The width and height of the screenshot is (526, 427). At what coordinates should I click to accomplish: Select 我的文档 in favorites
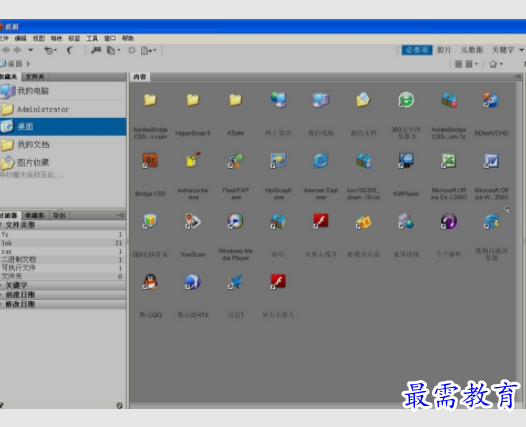click(x=63, y=145)
